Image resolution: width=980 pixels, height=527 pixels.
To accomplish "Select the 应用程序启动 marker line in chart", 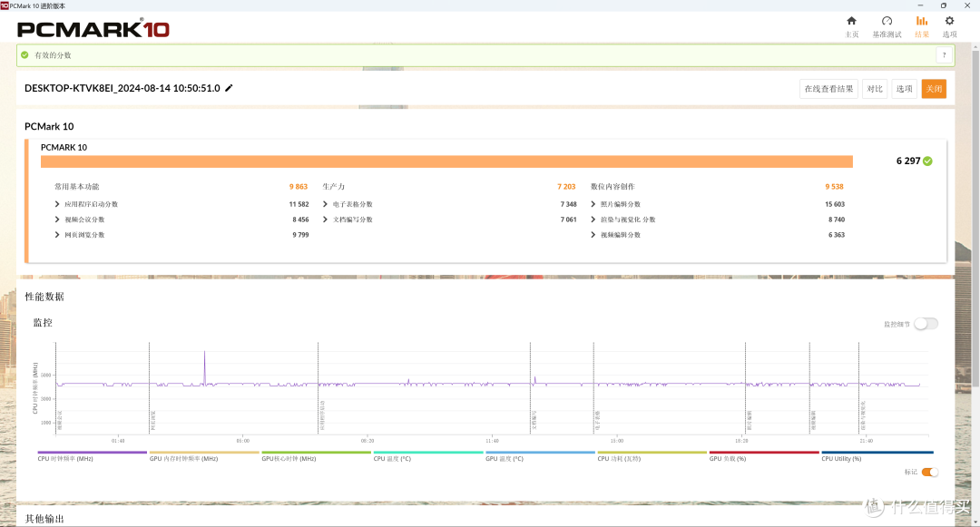I will [x=318, y=387].
